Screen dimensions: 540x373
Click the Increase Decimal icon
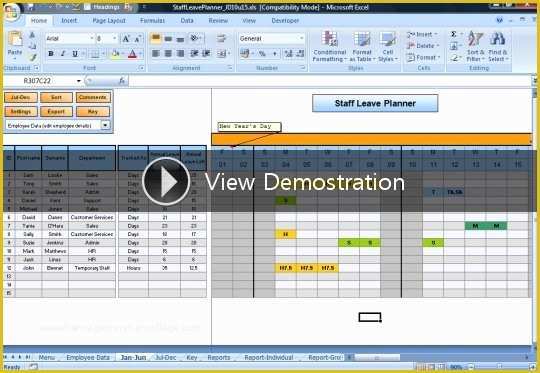pos(289,53)
